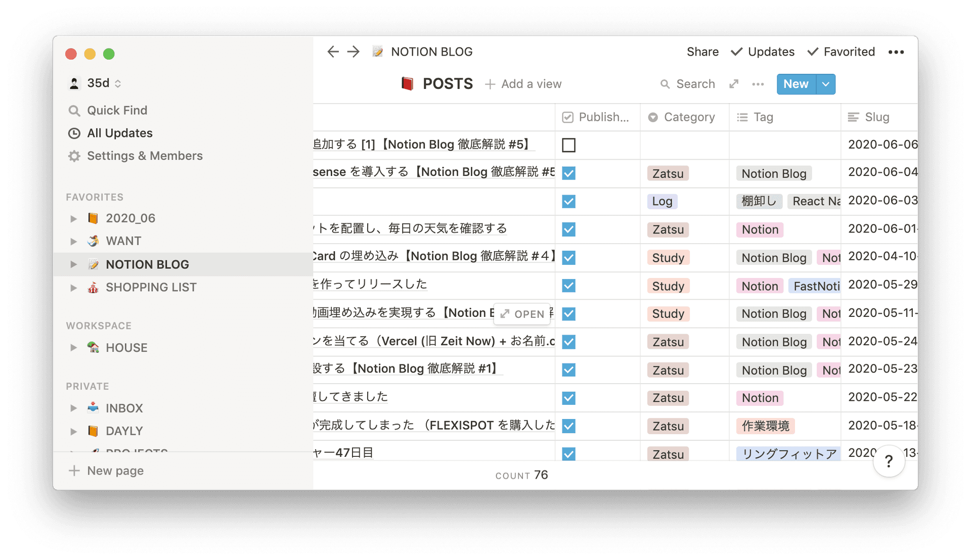Image resolution: width=971 pixels, height=560 pixels.
Task: Uncheck Publish for the 2020-05-11 row
Action: point(569,314)
